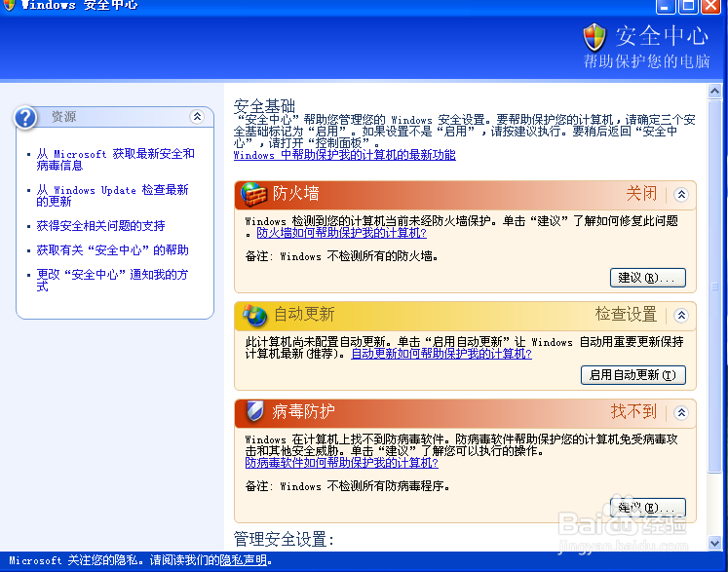Image resolution: width=728 pixels, height=572 pixels.
Task: Click the 病毒防护 section title
Action: 303,411
